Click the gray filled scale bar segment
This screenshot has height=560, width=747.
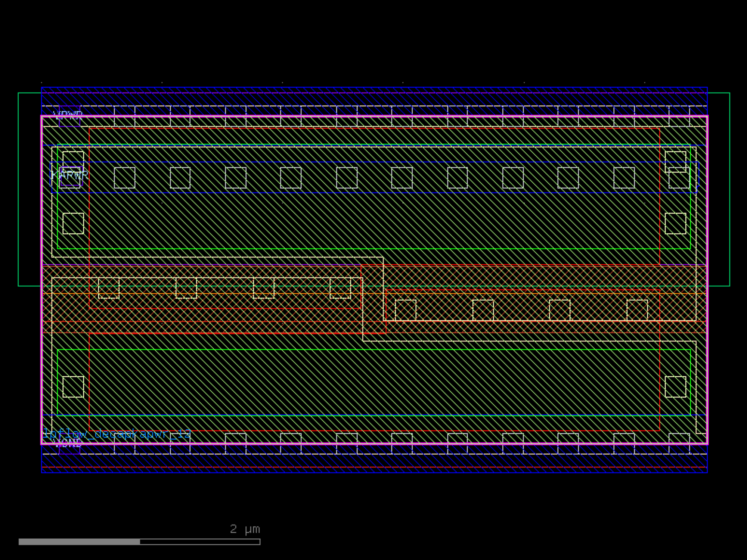(79, 542)
